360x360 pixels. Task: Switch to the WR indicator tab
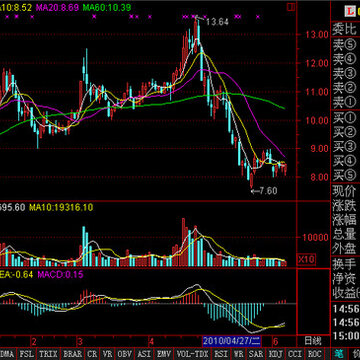pyautogui.click(x=239, y=354)
